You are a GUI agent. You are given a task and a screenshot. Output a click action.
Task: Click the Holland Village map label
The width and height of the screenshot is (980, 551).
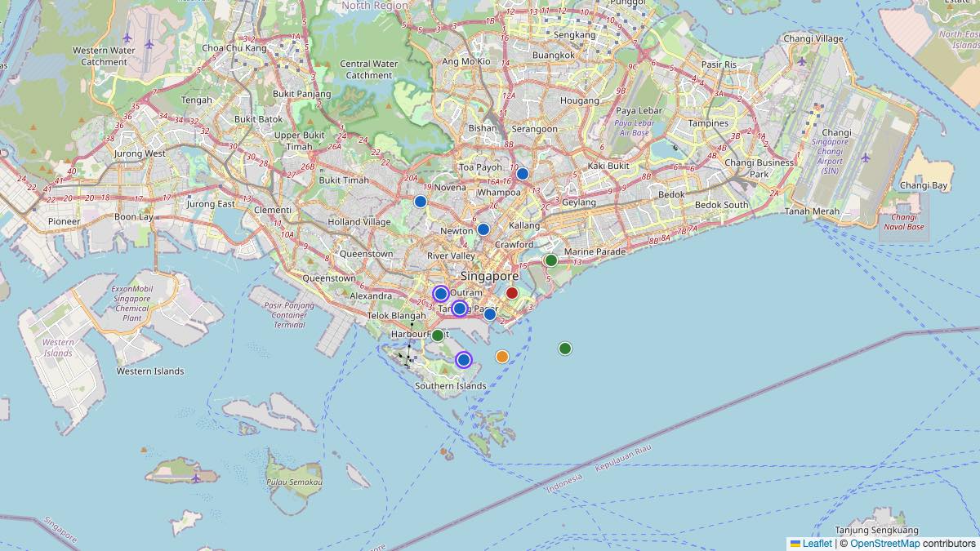[x=359, y=222]
